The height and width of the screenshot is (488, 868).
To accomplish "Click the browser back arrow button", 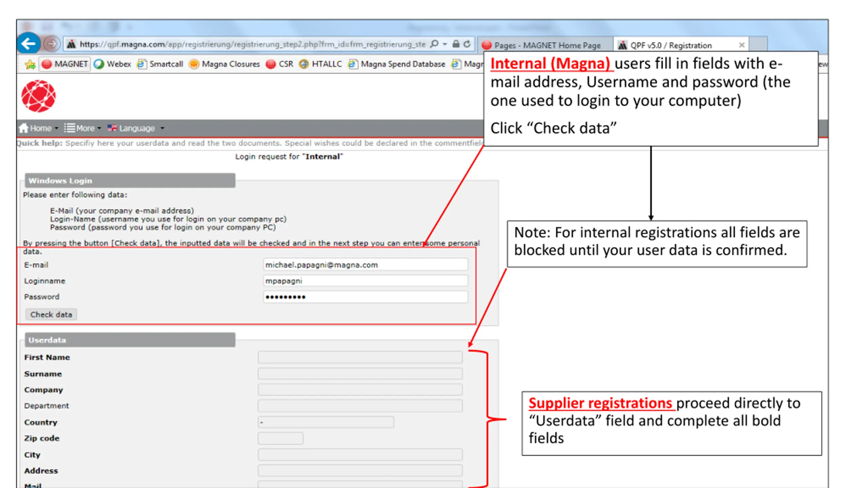I will coord(28,44).
